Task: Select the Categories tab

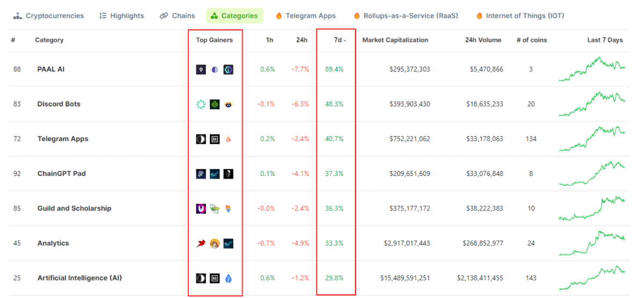Action: point(235,16)
